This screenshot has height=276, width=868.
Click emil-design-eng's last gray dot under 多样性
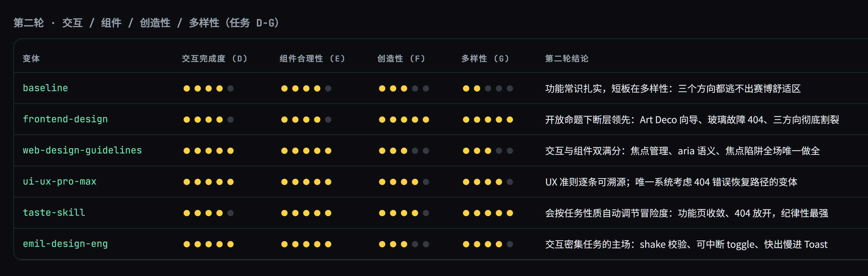510,244
